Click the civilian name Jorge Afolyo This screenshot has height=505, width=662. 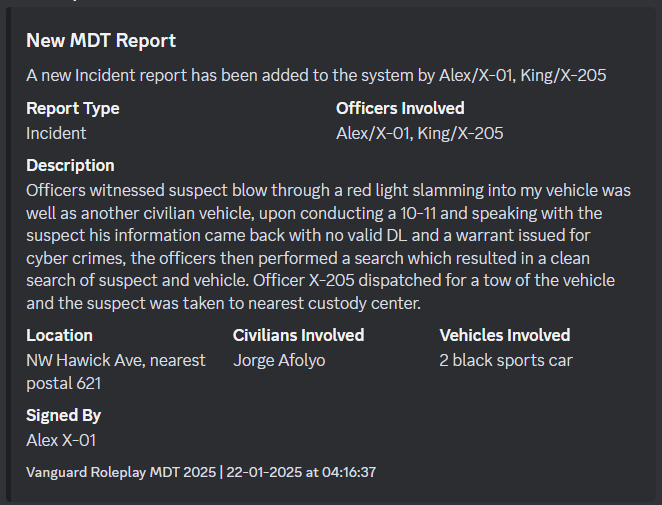pos(279,361)
